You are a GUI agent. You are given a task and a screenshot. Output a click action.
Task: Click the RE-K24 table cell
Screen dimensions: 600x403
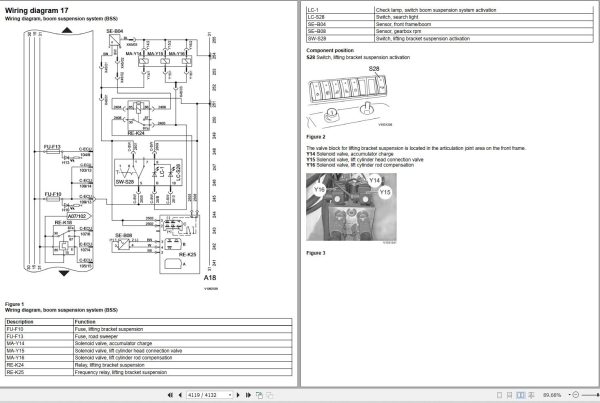[x=39, y=365]
